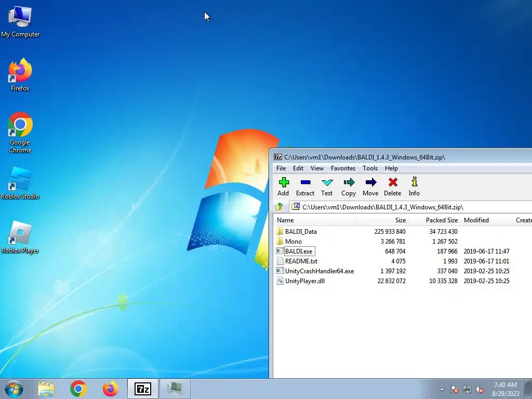
Task: Click the UnityCrashHandler64.exe file icon
Action: 280,271
